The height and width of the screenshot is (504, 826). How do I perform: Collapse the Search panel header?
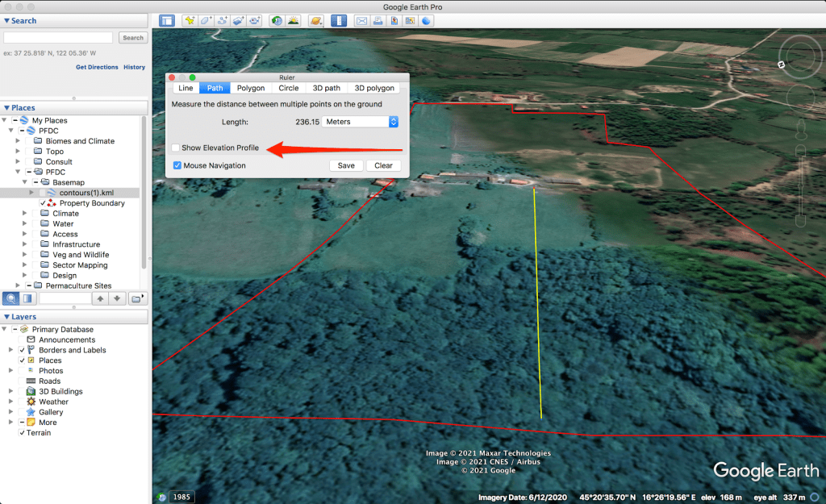tap(73, 20)
